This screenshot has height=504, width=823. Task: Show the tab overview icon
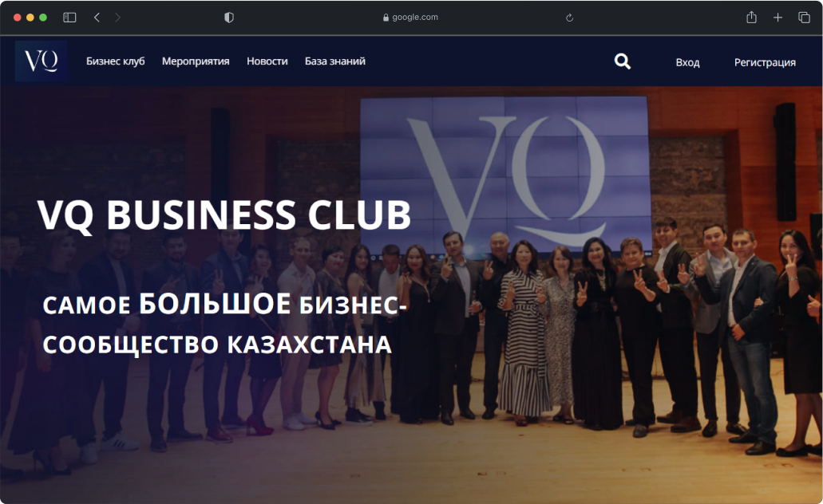pyautogui.click(x=804, y=18)
